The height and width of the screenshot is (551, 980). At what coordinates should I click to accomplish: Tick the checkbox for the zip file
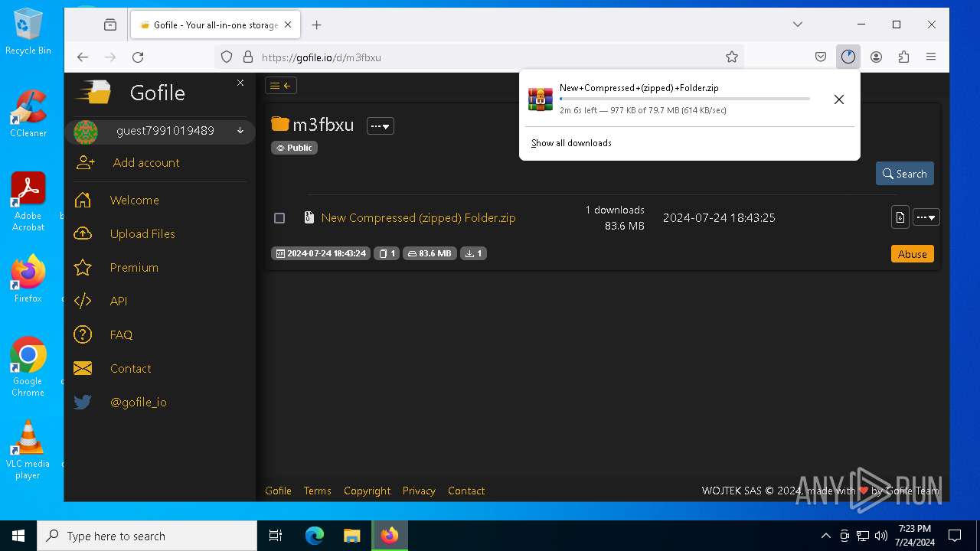pos(279,218)
